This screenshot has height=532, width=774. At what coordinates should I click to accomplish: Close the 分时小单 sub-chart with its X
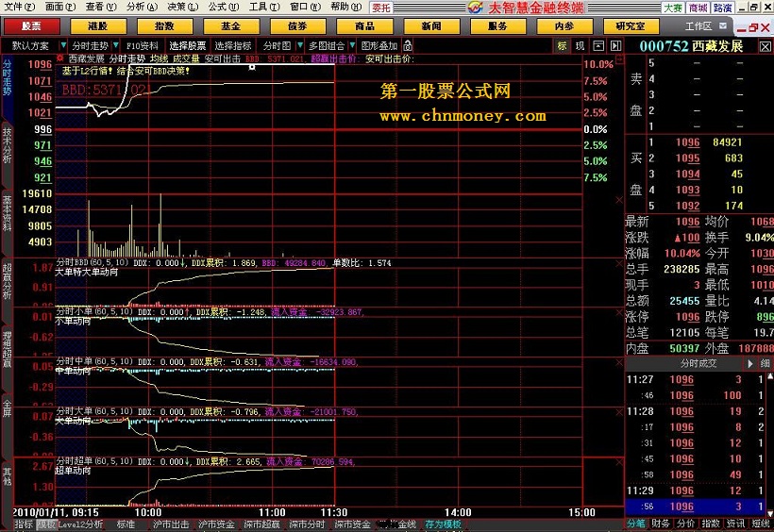pyautogui.click(x=619, y=313)
